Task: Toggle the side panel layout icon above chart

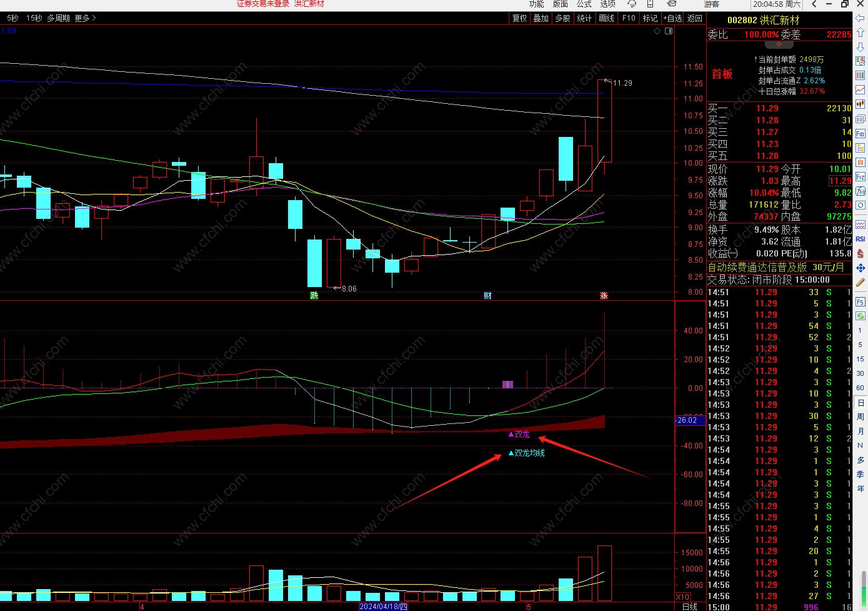Action: pos(669,31)
